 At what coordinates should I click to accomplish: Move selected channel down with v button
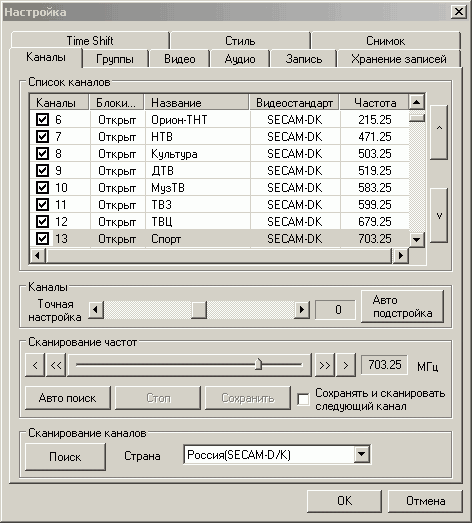pos(439,215)
